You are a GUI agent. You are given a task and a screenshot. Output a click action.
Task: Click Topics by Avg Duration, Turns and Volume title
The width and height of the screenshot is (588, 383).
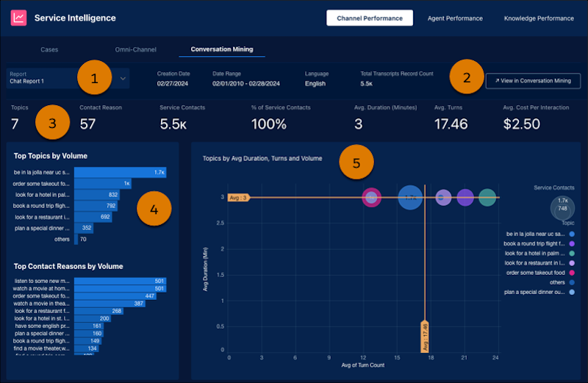tap(262, 158)
